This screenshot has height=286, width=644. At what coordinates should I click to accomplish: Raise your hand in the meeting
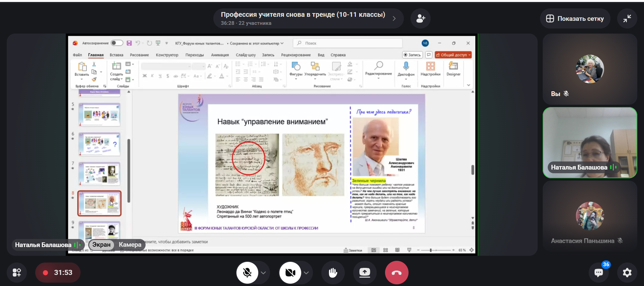(x=332, y=273)
